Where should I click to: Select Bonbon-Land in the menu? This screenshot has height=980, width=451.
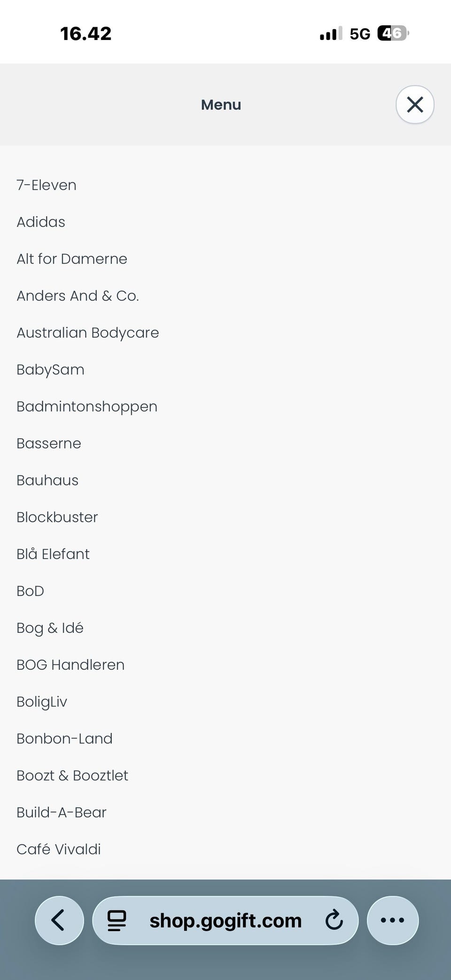64,739
